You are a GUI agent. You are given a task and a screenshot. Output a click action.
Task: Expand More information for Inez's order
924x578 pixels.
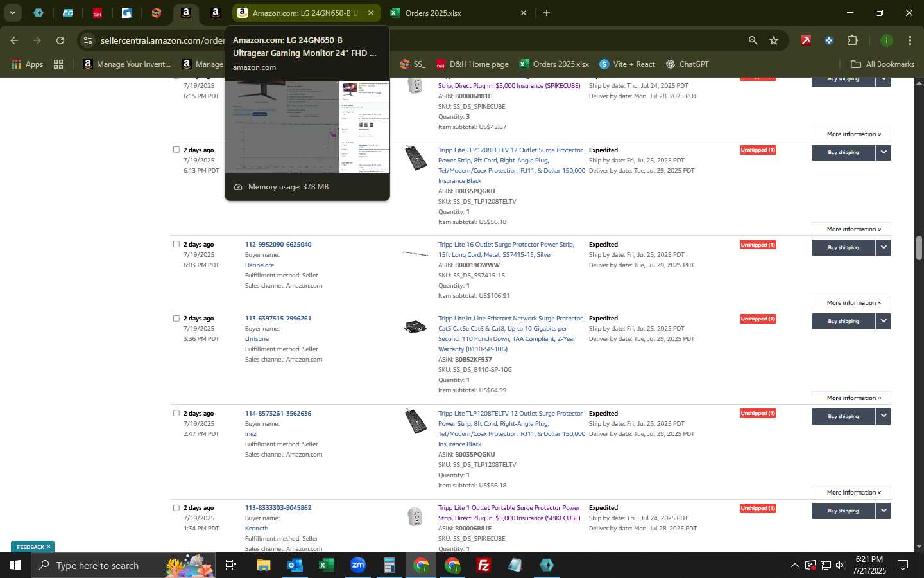coord(851,493)
